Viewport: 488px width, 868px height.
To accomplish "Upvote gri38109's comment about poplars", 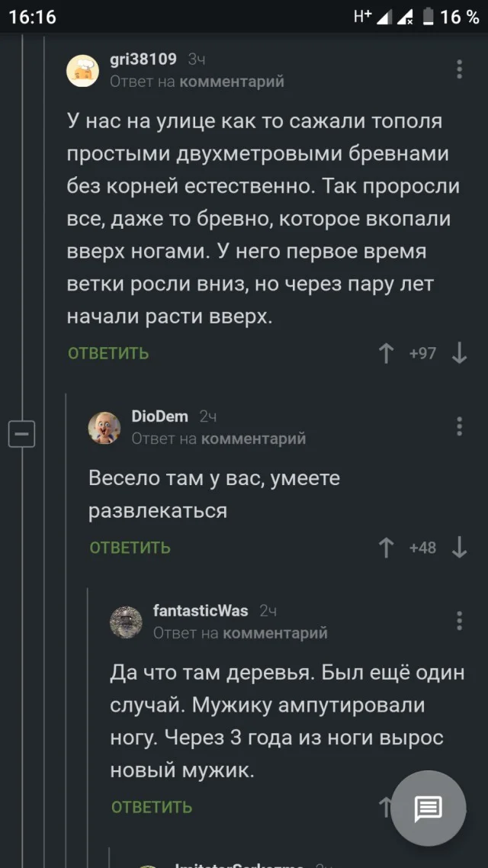I will 387,353.
